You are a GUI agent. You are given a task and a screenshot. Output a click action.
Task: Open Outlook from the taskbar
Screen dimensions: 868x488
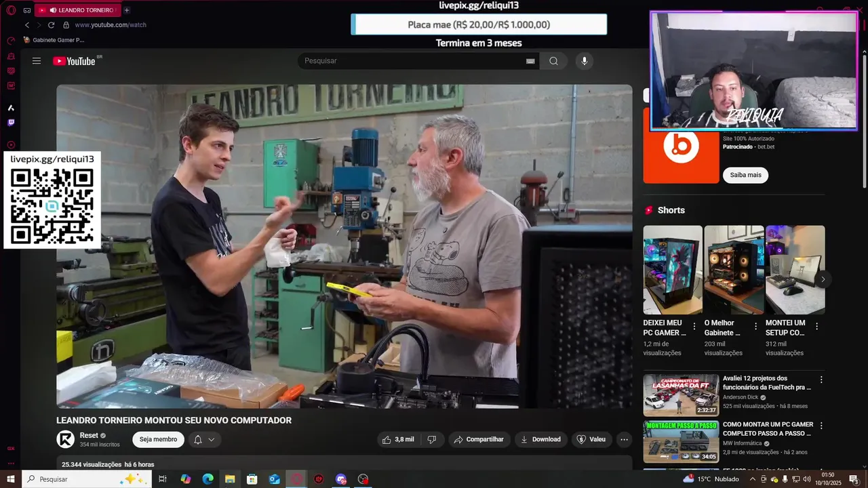(274, 479)
